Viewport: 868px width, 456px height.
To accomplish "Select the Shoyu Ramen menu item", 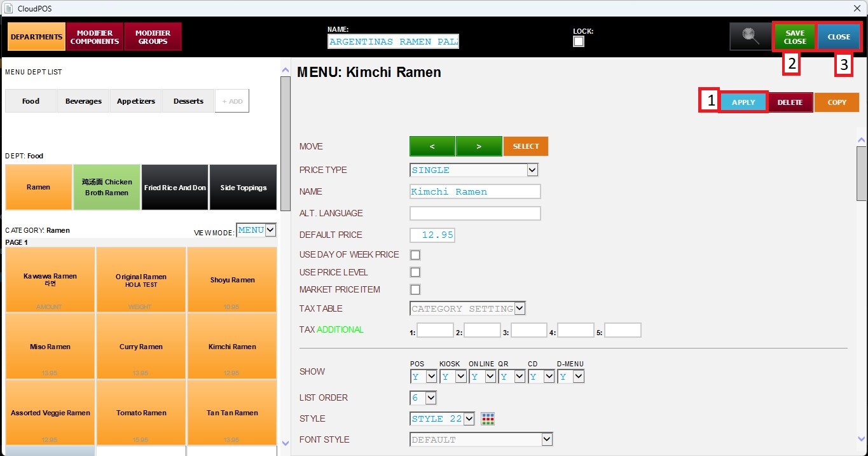I will (x=232, y=280).
